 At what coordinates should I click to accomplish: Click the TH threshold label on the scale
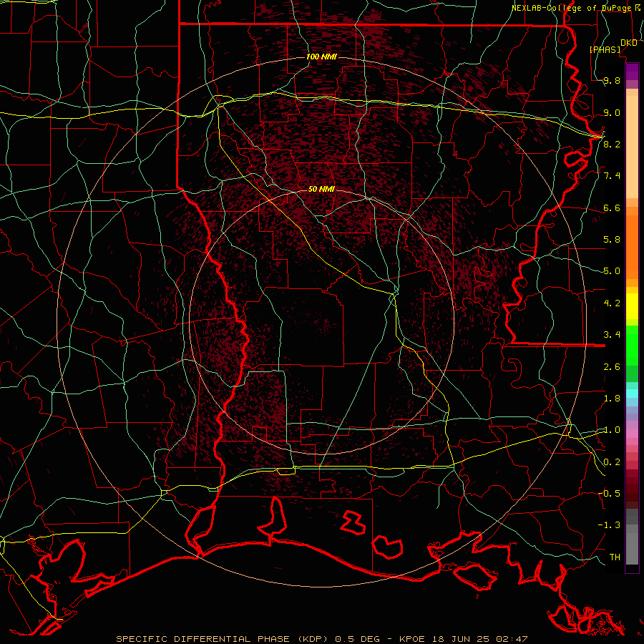pyautogui.click(x=615, y=557)
